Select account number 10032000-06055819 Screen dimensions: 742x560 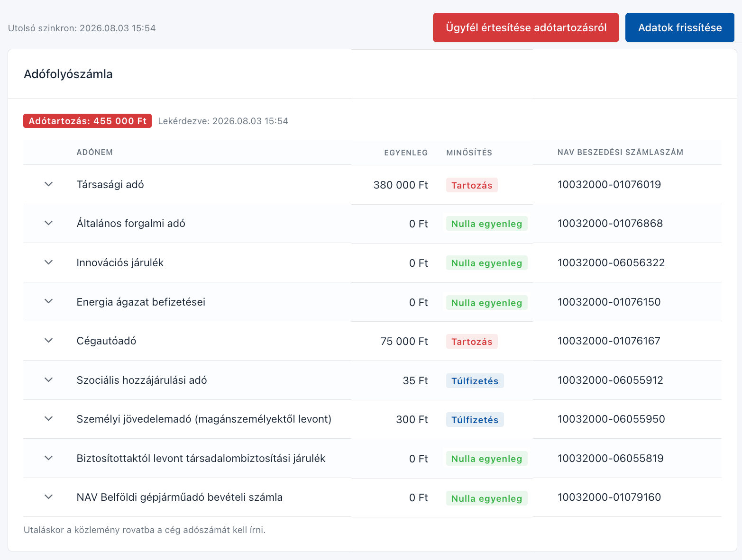611,459
